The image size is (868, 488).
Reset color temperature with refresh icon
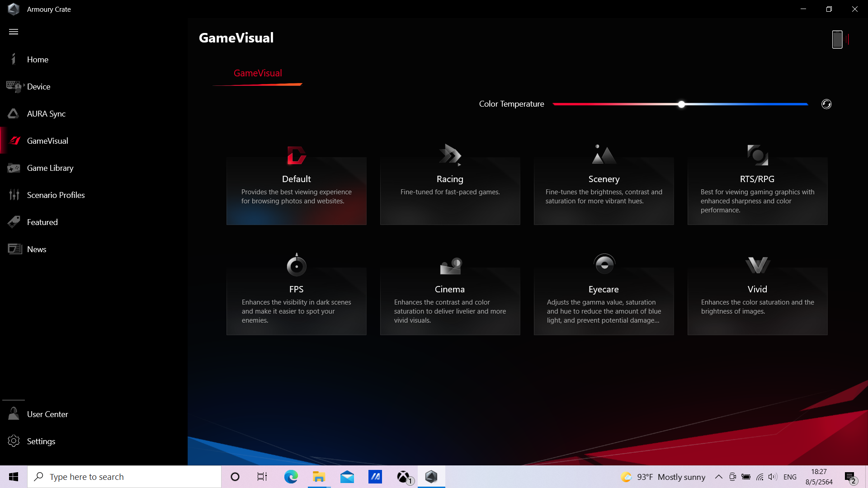coord(826,104)
